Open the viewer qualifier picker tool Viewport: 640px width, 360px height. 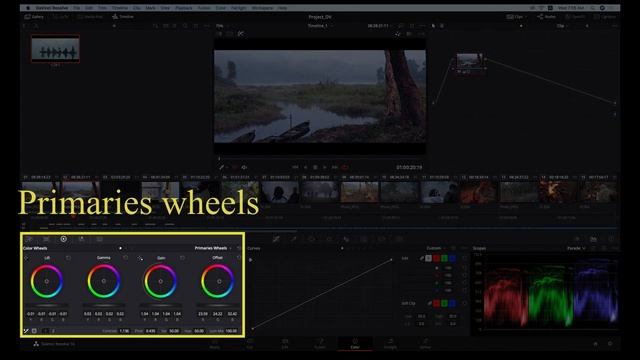(x=222, y=167)
